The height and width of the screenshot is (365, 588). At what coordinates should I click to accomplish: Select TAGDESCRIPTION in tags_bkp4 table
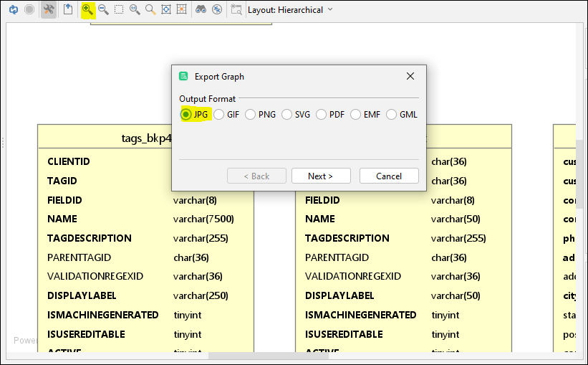(90, 238)
